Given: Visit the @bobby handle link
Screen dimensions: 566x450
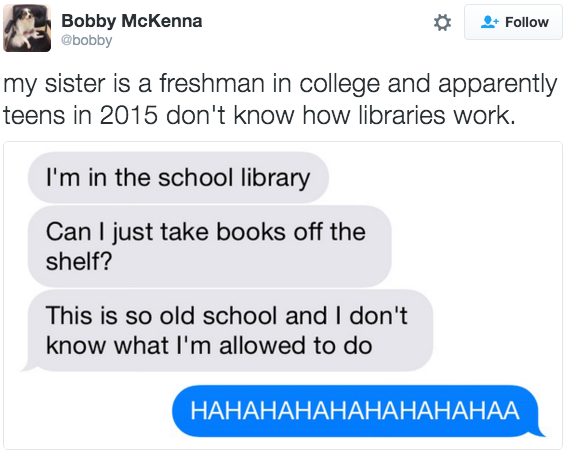Looking at the screenshot, I should [87, 40].
